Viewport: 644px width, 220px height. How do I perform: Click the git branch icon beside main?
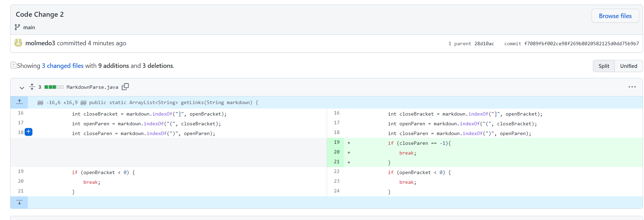pyautogui.click(x=17, y=27)
